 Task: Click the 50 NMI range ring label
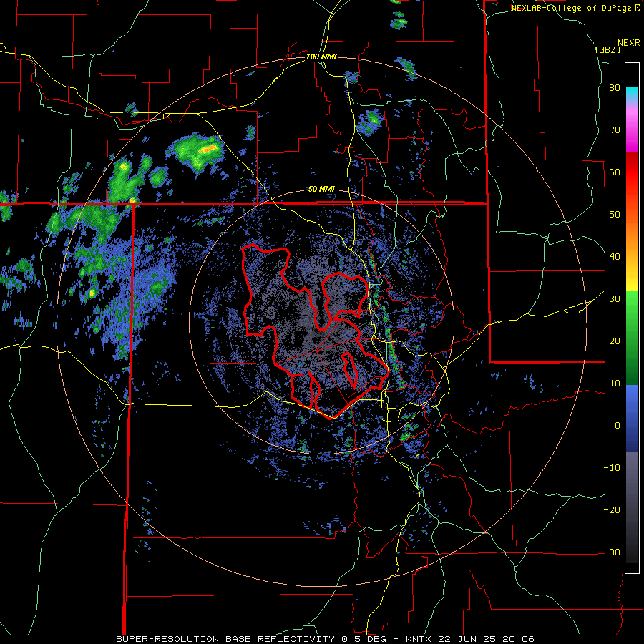pyautogui.click(x=321, y=190)
